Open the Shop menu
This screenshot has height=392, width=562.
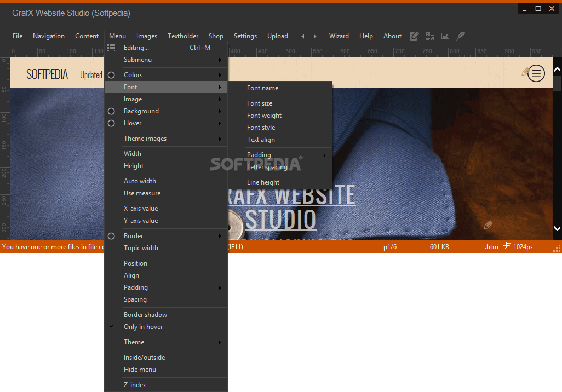tap(216, 36)
